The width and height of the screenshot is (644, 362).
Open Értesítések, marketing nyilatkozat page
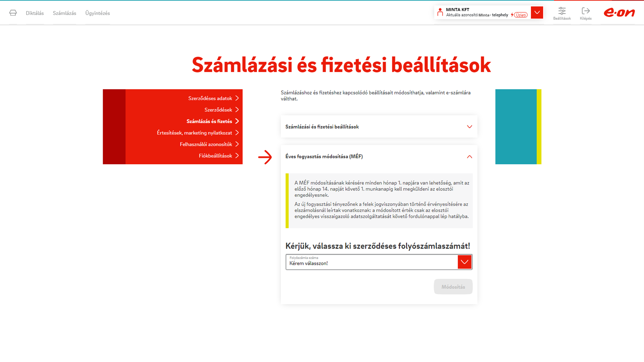click(x=194, y=133)
